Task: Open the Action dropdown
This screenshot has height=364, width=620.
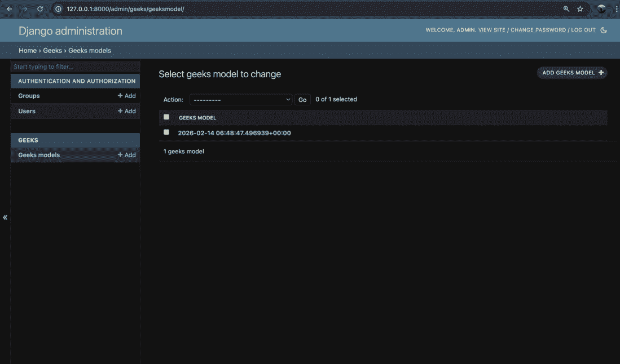Action: 241,100
